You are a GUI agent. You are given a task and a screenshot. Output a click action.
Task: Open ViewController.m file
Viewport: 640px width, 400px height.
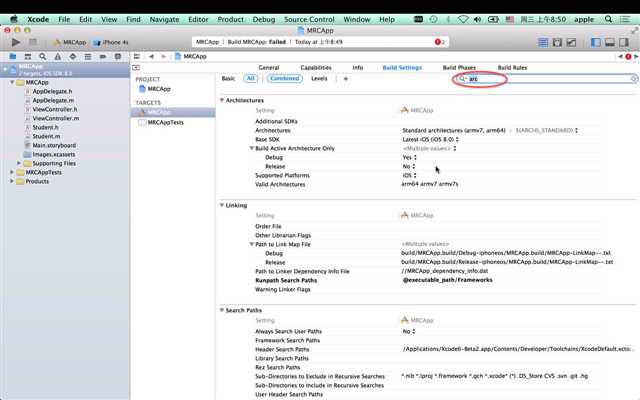(56, 118)
